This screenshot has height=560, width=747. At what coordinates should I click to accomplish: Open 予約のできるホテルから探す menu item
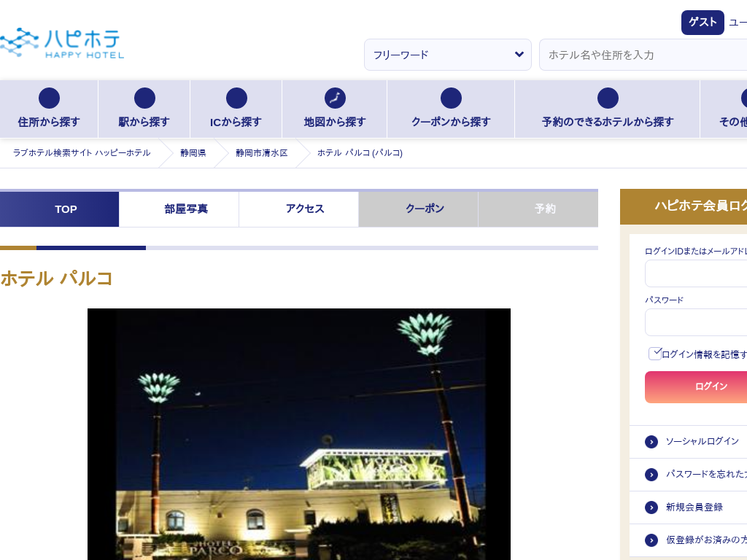point(608,109)
